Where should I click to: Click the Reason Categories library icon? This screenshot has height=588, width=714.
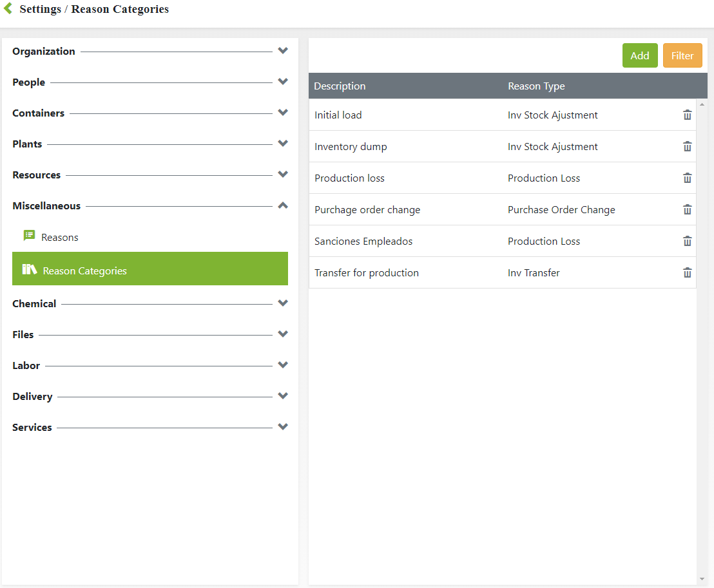(28, 269)
